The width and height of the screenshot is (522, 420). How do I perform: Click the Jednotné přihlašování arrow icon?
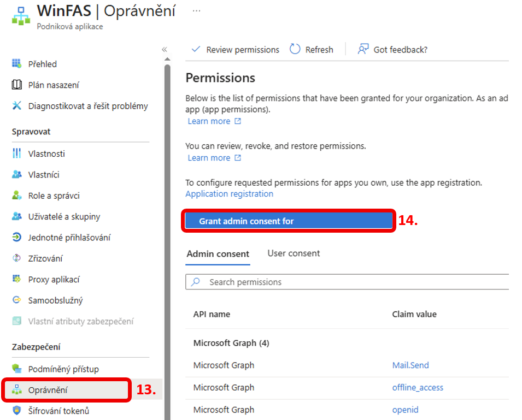(x=17, y=238)
